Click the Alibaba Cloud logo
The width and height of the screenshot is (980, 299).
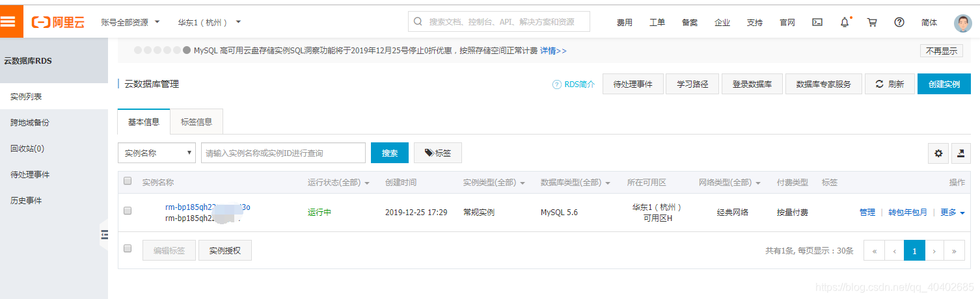(x=59, y=22)
